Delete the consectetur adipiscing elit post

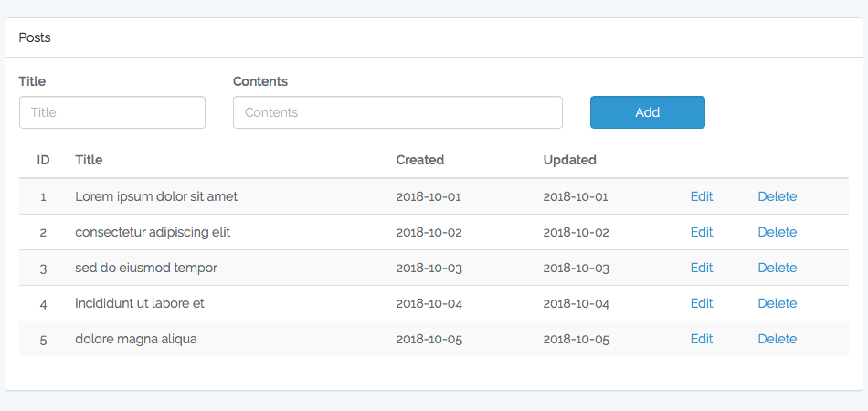tap(777, 232)
